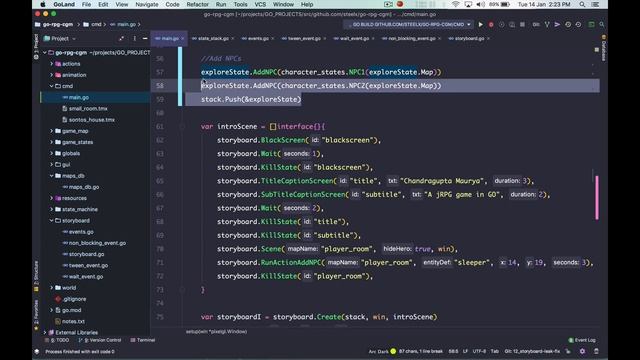Open the Version Control tool window
The height and width of the screenshot is (360, 640).
[x=100, y=340]
